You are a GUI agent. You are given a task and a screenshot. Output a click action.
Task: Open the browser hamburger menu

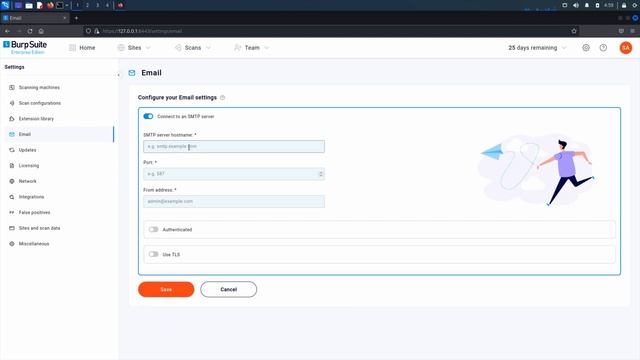tap(632, 31)
